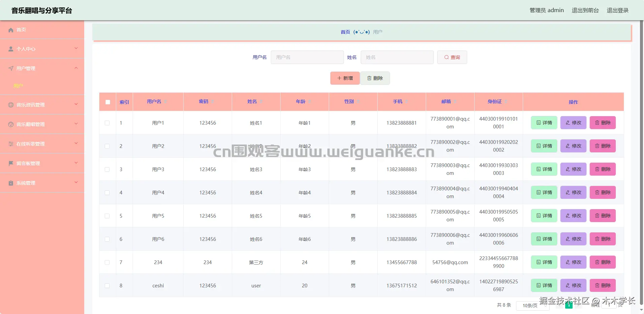Click the 修改 pencil icon for 用户2
The image size is (644, 314).
(568, 146)
